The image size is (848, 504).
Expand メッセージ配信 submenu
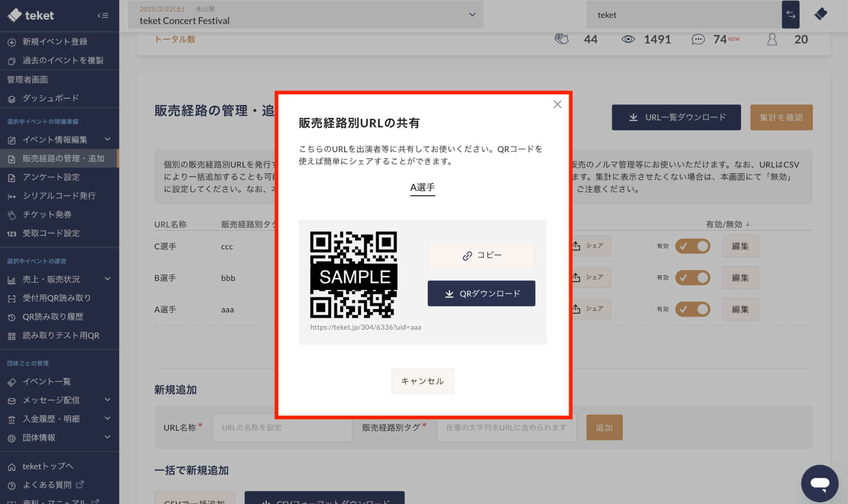pos(107,400)
